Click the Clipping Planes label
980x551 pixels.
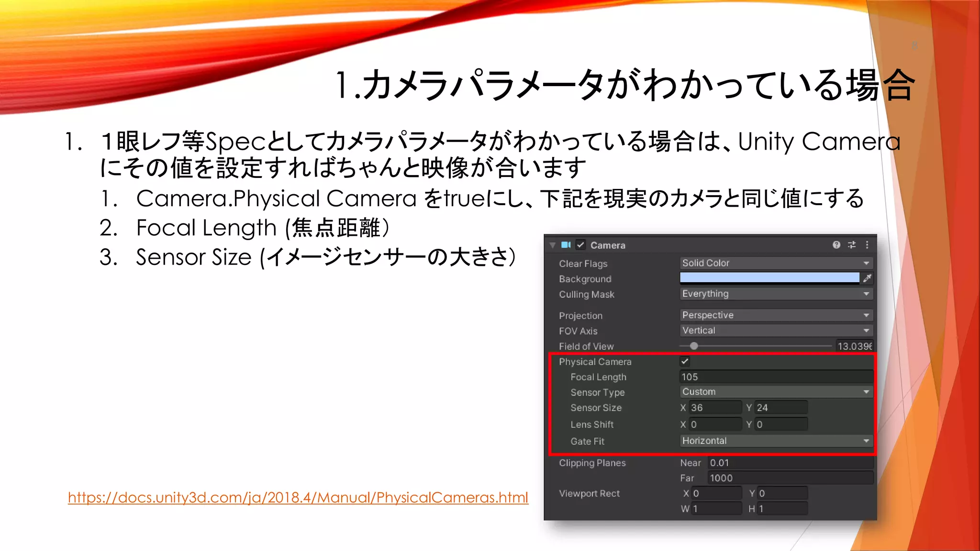click(592, 463)
